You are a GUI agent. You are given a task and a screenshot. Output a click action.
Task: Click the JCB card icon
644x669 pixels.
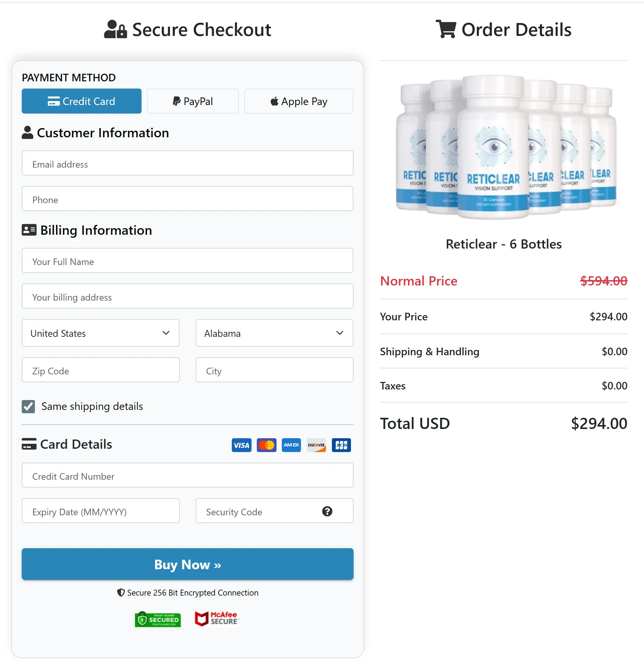pos(341,445)
